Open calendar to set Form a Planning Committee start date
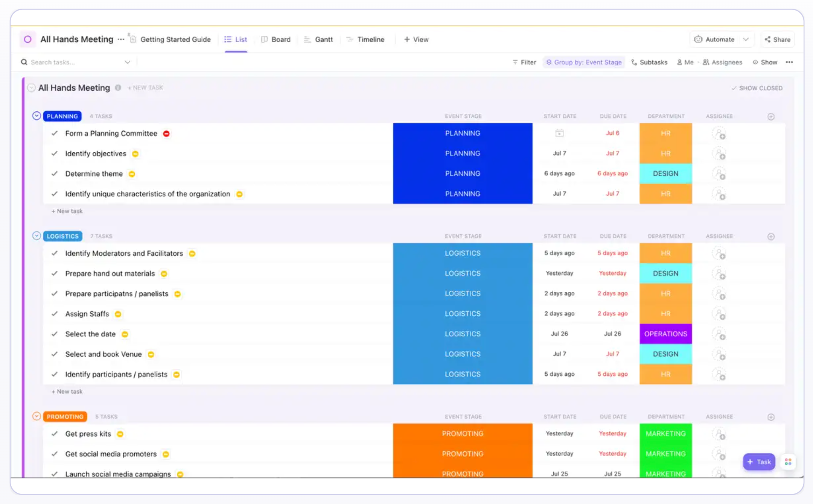The height and width of the screenshot is (504, 813). pos(559,133)
